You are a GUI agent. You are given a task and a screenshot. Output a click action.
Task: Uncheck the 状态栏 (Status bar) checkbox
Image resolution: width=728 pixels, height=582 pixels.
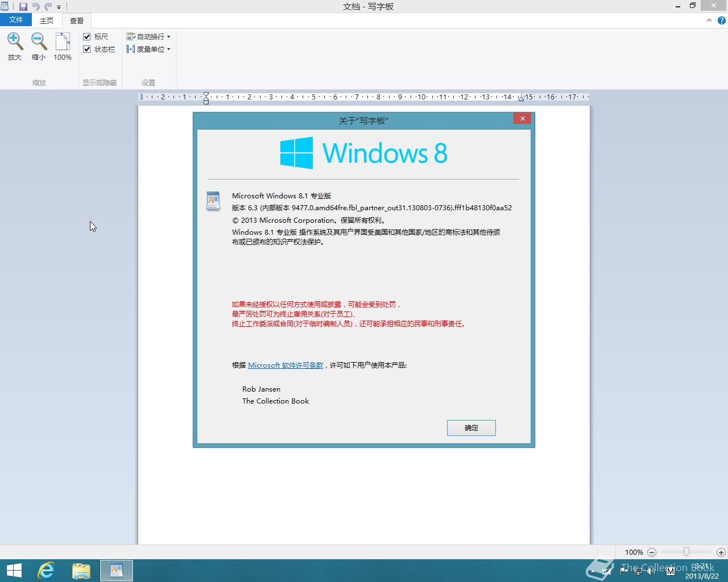pyautogui.click(x=87, y=49)
